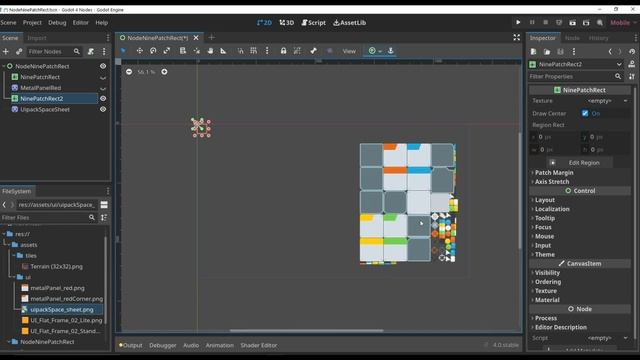Toggle visibility of MetalPanelRed node

pyautogui.click(x=103, y=88)
